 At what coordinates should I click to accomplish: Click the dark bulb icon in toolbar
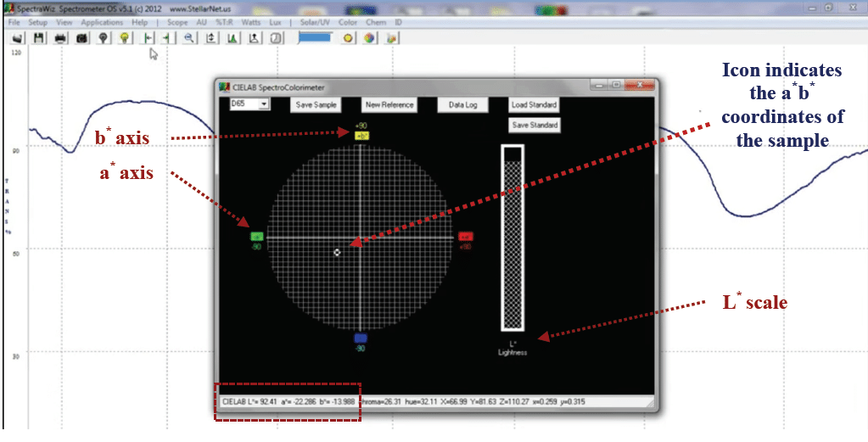(x=104, y=38)
